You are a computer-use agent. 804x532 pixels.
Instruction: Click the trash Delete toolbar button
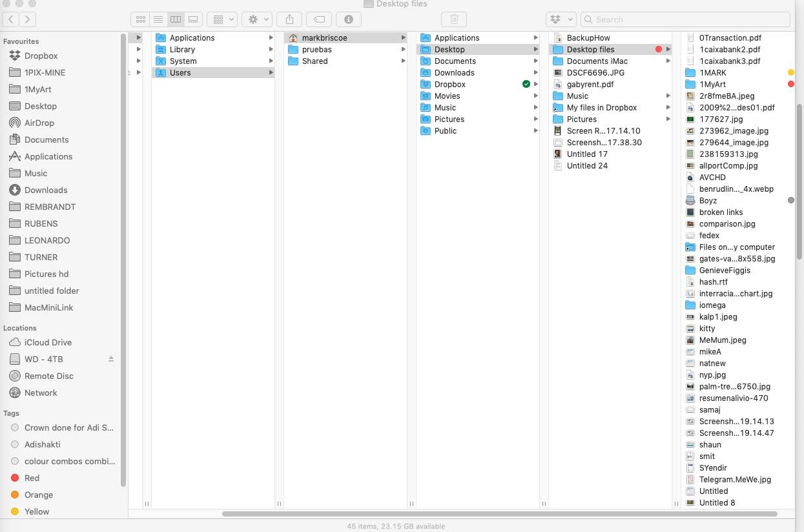[454, 19]
